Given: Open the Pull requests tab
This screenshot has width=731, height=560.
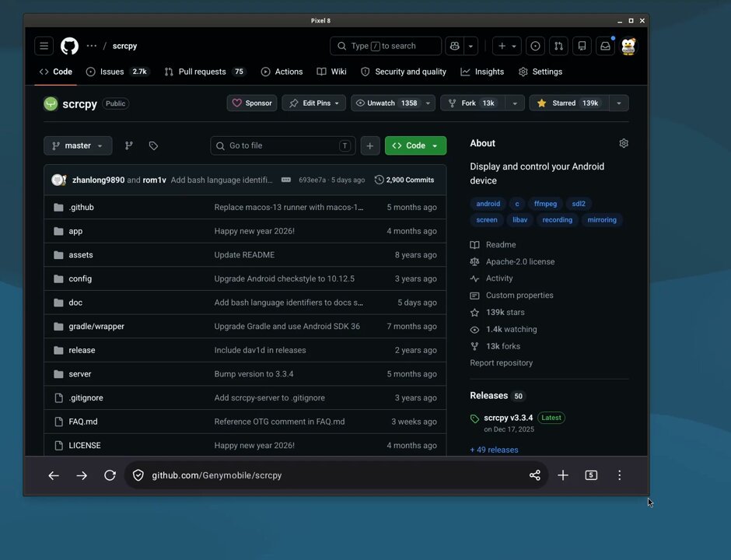Looking at the screenshot, I should [205, 72].
